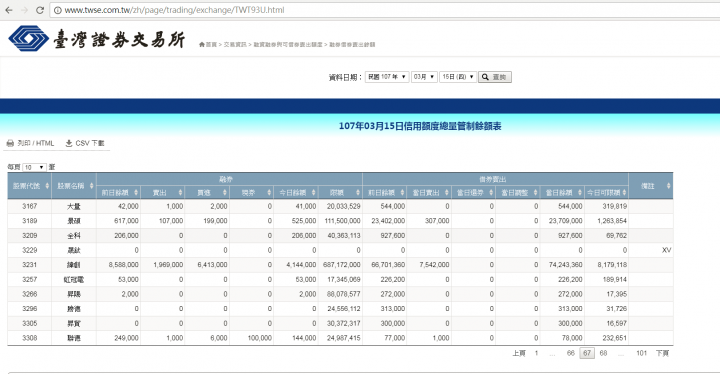The width and height of the screenshot is (720, 374).
Task: Click stock code 3167 cell
Action: [29, 206]
